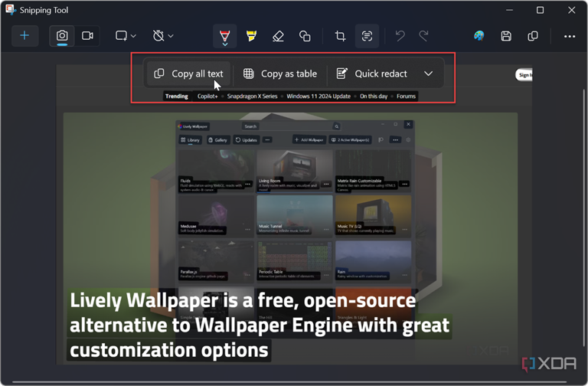Close the Lively Wallpaper window in the snip
The image size is (588, 386).
pos(408,124)
